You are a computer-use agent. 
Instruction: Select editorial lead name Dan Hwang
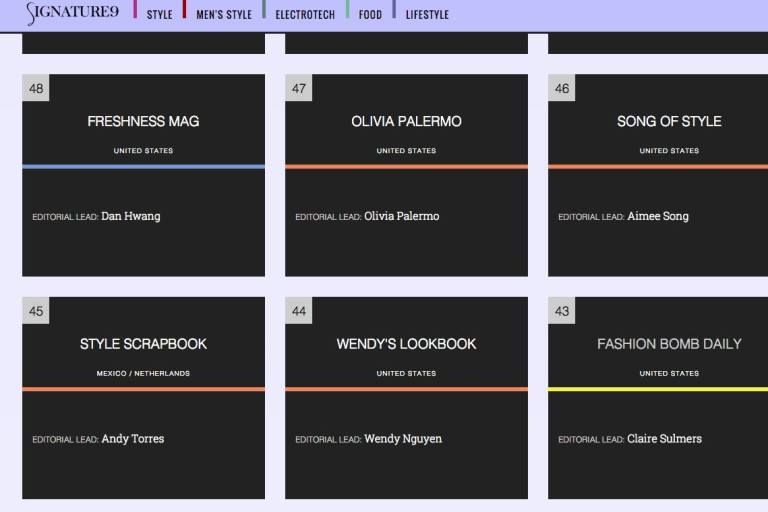[131, 216]
